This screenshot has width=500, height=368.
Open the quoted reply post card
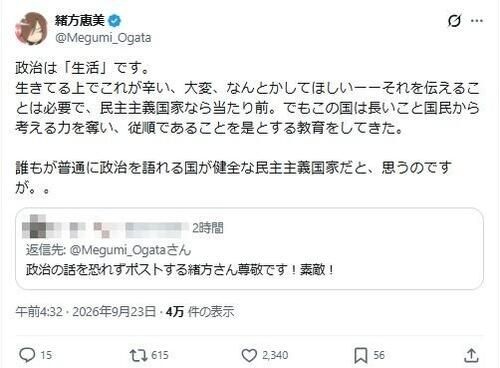(x=249, y=249)
